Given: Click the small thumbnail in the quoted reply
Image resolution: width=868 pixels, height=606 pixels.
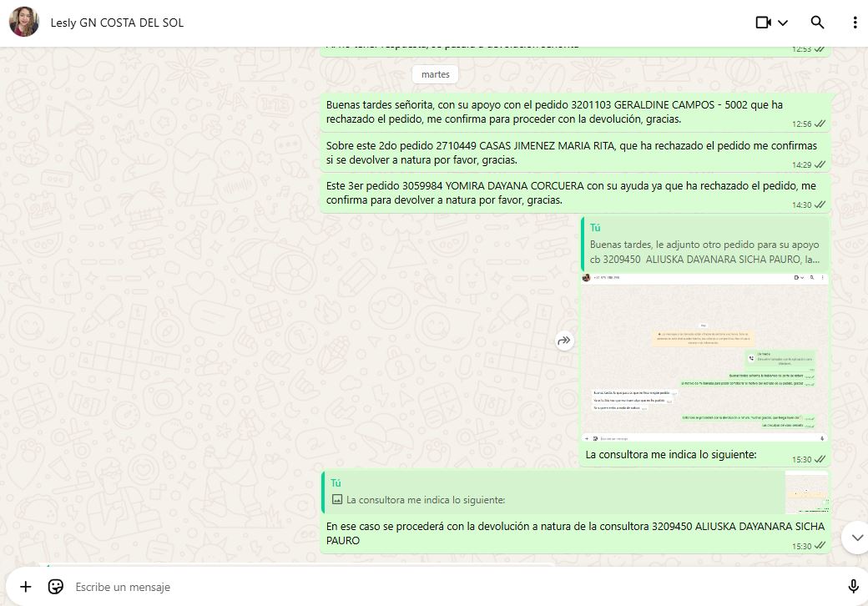Looking at the screenshot, I should pyautogui.click(x=806, y=492).
